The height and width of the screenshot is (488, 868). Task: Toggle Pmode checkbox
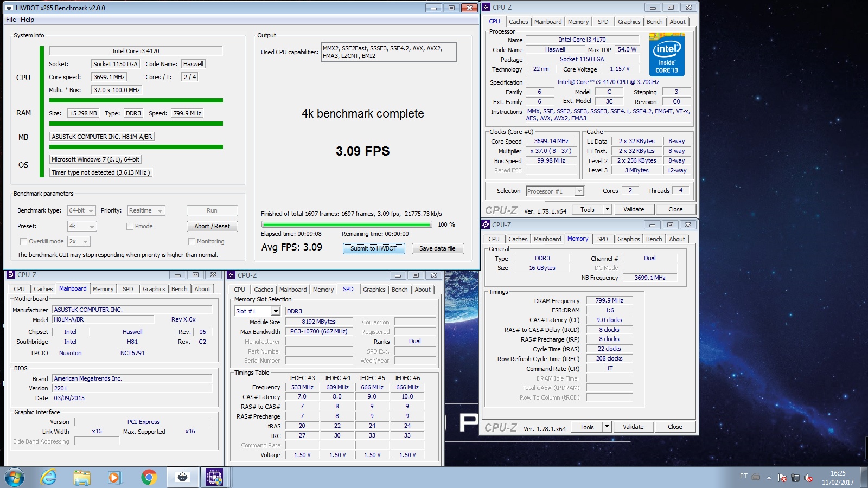130,226
